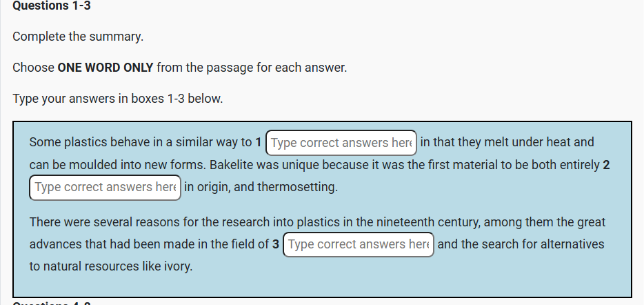644x305 pixels.
Task: Click the bold number 3 label
Action: pos(276,244)
